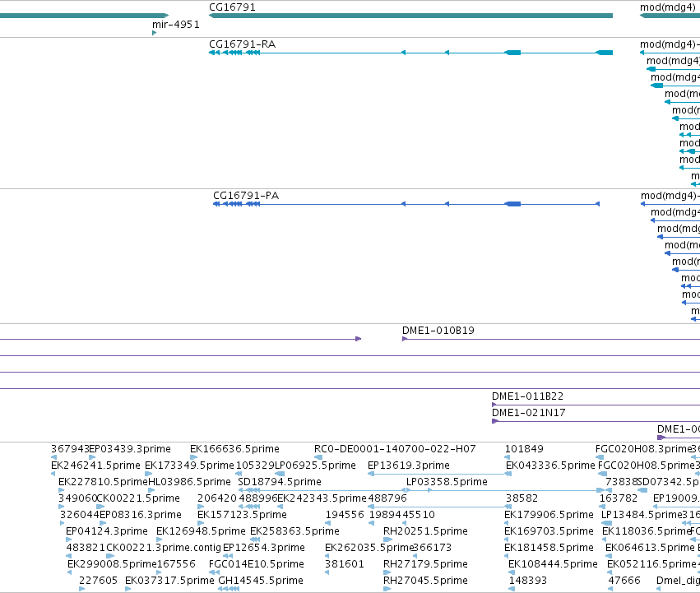
Task: Click the 38582 feature label
Action: point(522,498)
